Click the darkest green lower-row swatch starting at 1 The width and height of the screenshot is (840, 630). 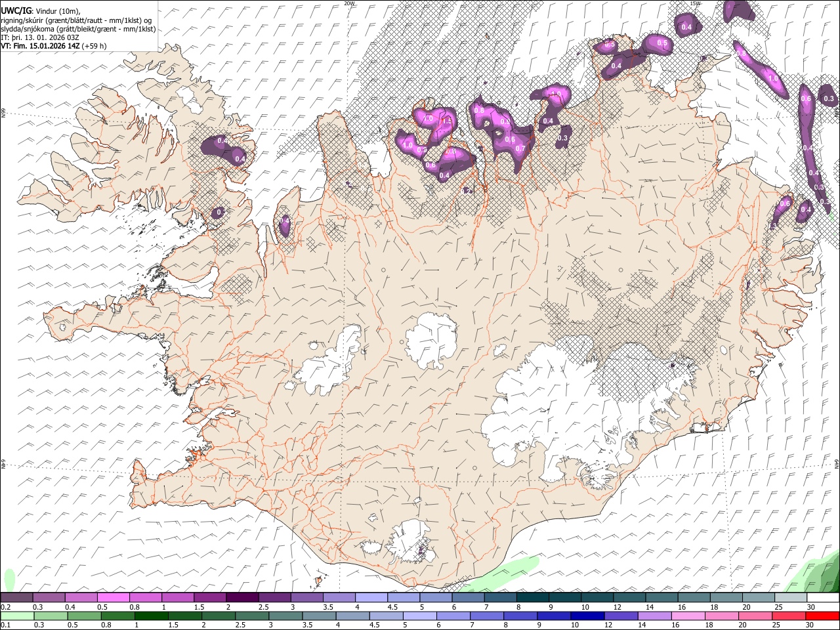[152, 616]
